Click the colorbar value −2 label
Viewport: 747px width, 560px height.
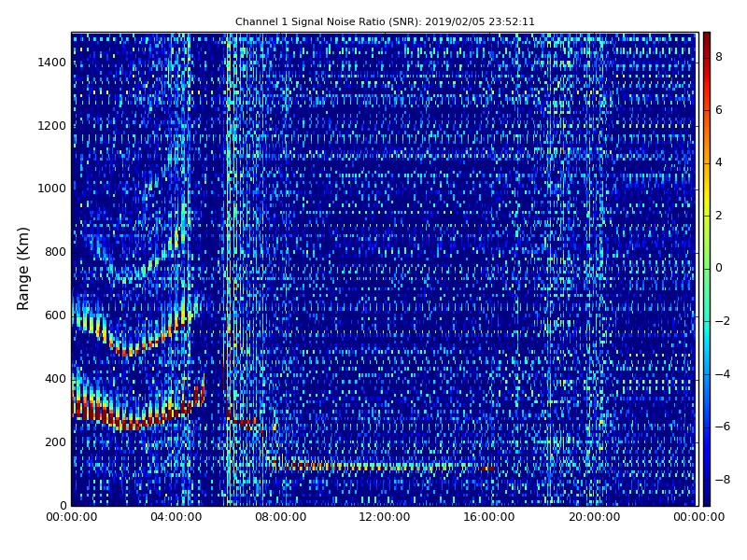[x=723, y=321]
